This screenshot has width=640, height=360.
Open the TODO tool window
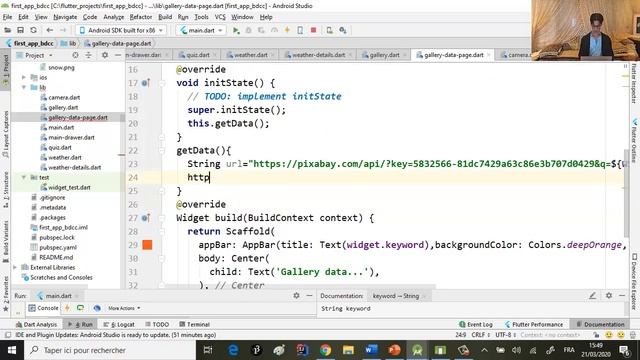(x=157, y=324)
